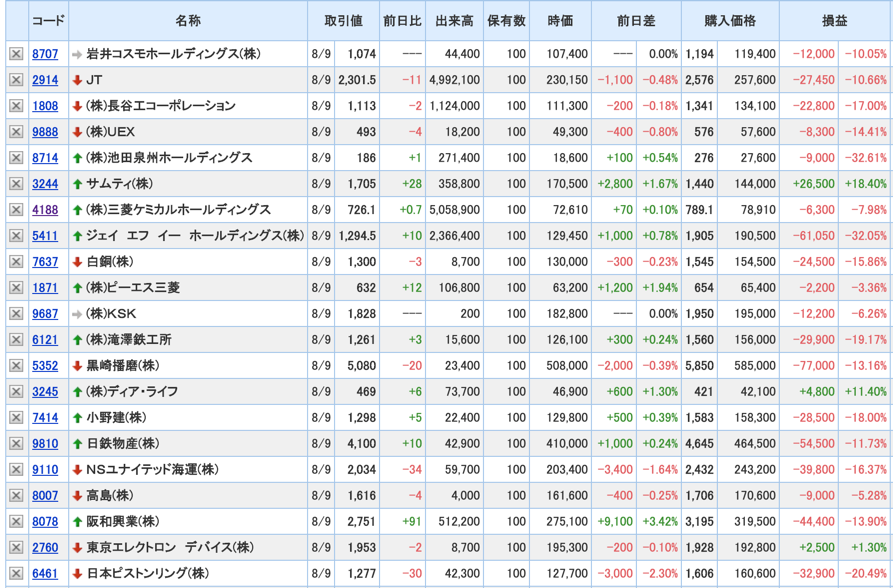The height and width of the screenshot is (588, 893).
Task: Open the 5411 stock code link
Action: [45, 236]
